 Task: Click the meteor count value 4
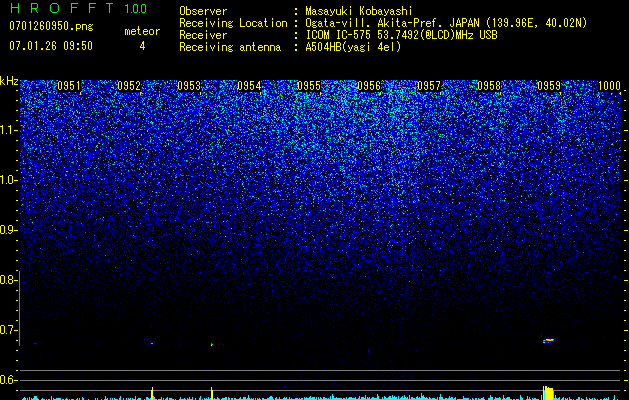coord(142,46)
